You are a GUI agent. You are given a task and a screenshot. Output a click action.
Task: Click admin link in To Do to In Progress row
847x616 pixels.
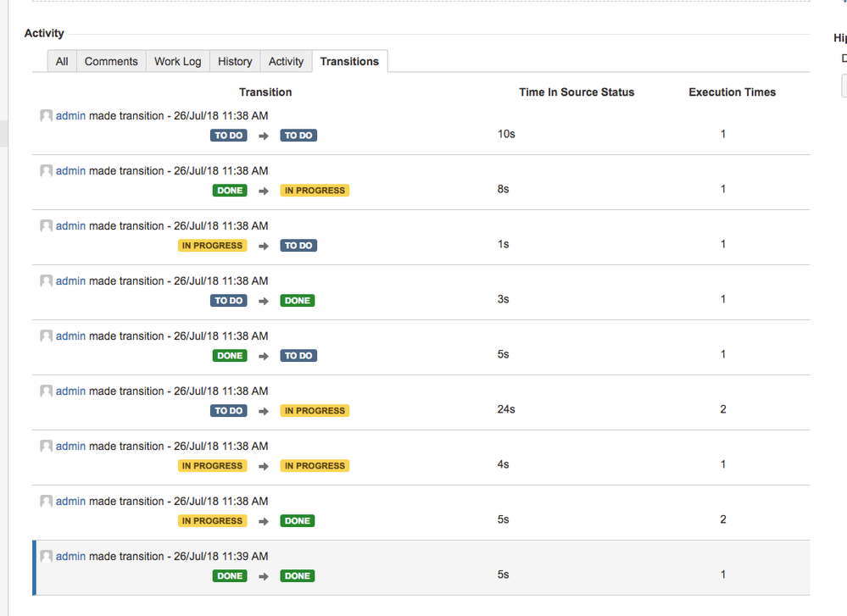point(70,391)
